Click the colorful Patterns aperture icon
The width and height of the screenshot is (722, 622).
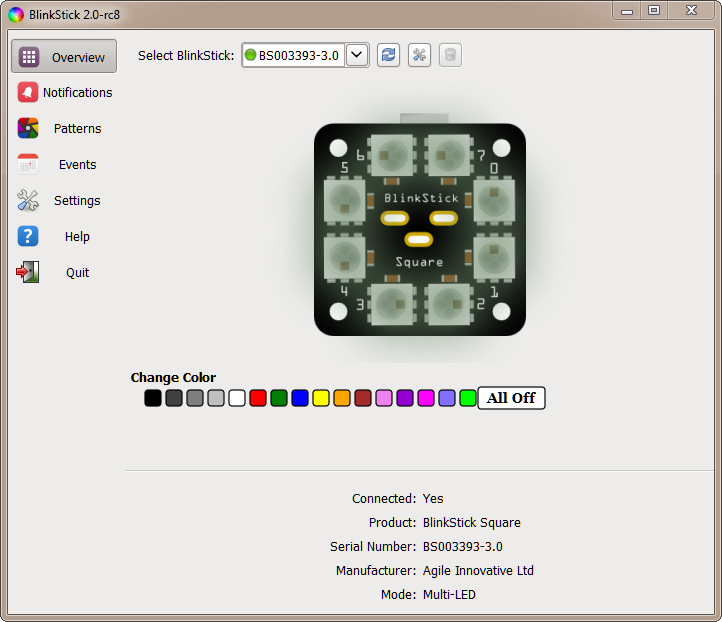click(x=28, y=128)
